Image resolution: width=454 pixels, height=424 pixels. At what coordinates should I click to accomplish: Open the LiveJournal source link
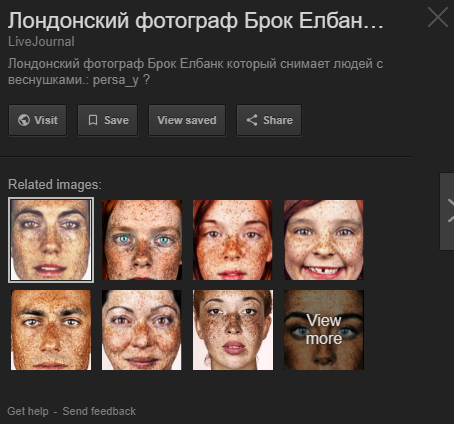tap(41, 42)
